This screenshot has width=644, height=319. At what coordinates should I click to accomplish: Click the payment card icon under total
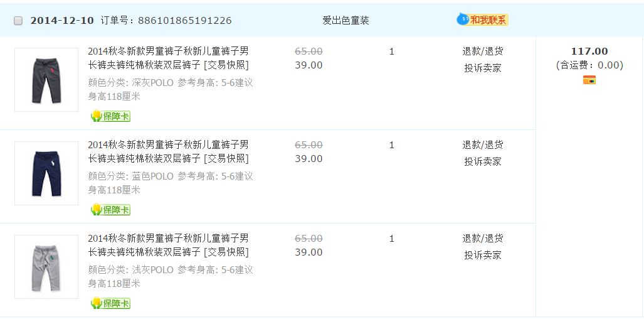pyautogui.click(x=589, y=80)
